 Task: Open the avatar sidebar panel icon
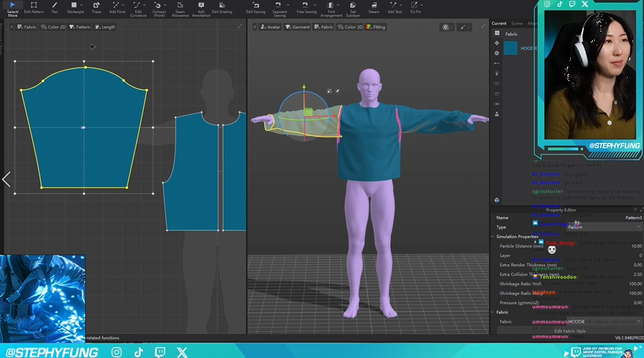(496, 114)
